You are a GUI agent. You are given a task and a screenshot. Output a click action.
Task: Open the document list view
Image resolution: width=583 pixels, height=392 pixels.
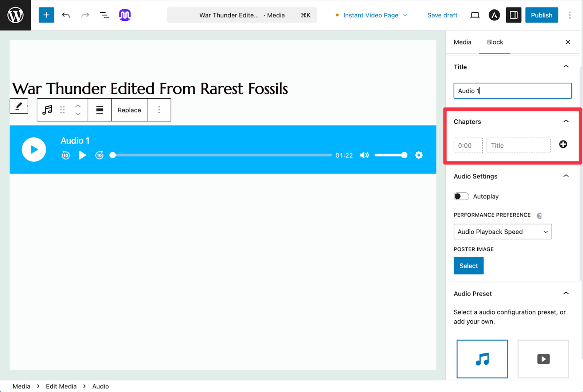click(x=104, y=15)
